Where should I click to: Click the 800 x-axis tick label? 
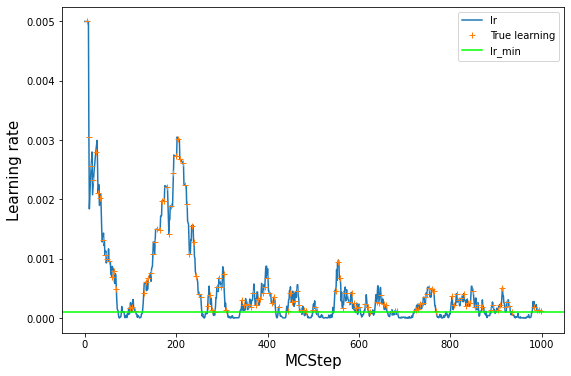[x=450, y=344]
